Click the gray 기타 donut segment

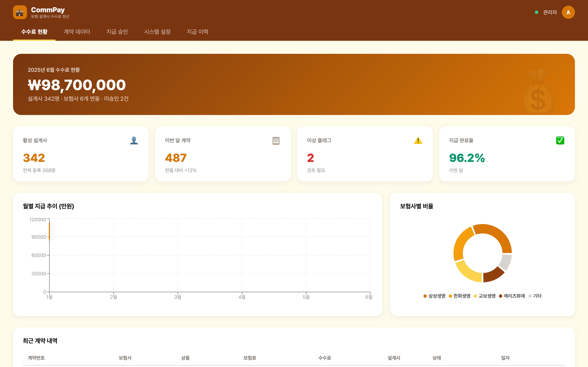[506, 262]
